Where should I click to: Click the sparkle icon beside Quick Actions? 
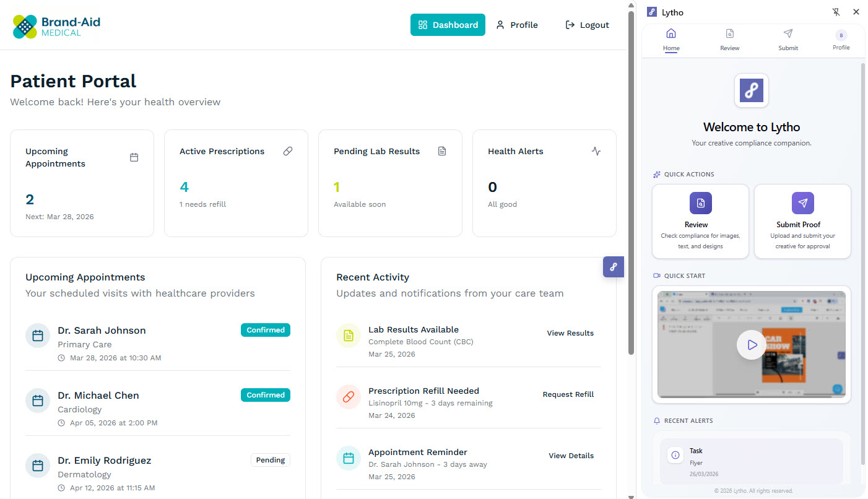(x=657, y=175)
